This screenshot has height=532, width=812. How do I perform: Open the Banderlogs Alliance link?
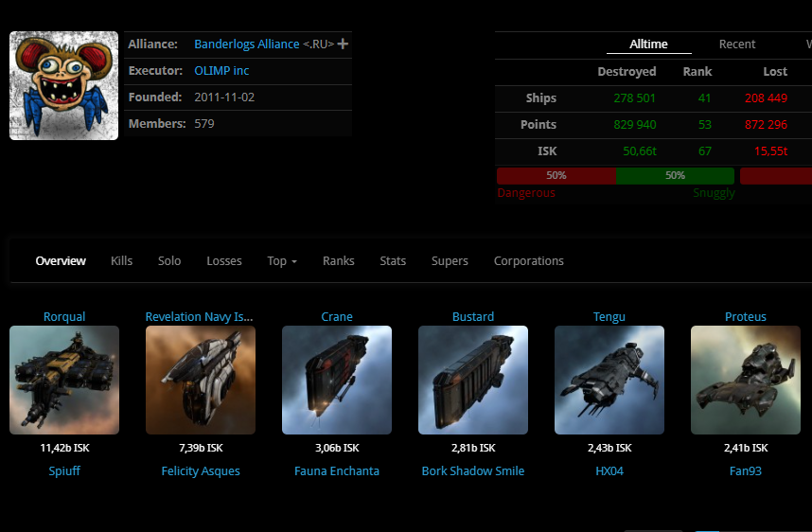[x=246, y=44]
